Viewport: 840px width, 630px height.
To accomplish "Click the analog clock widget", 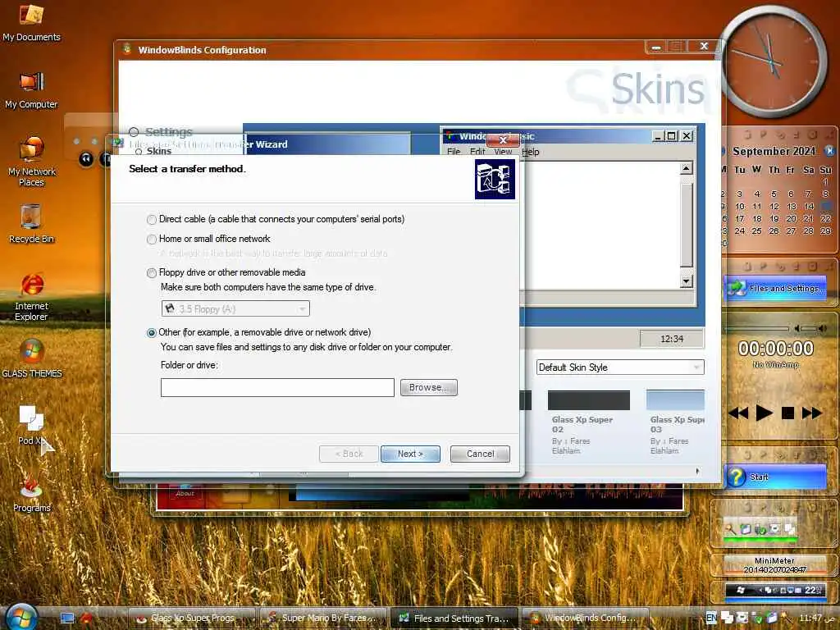I will (772, 61).
